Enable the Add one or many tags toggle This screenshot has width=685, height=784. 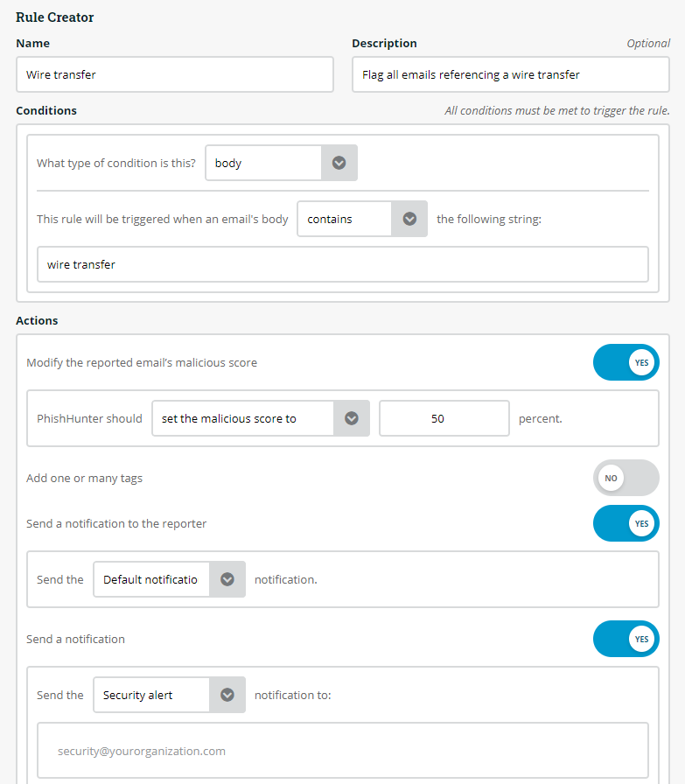tap(626, 478)
